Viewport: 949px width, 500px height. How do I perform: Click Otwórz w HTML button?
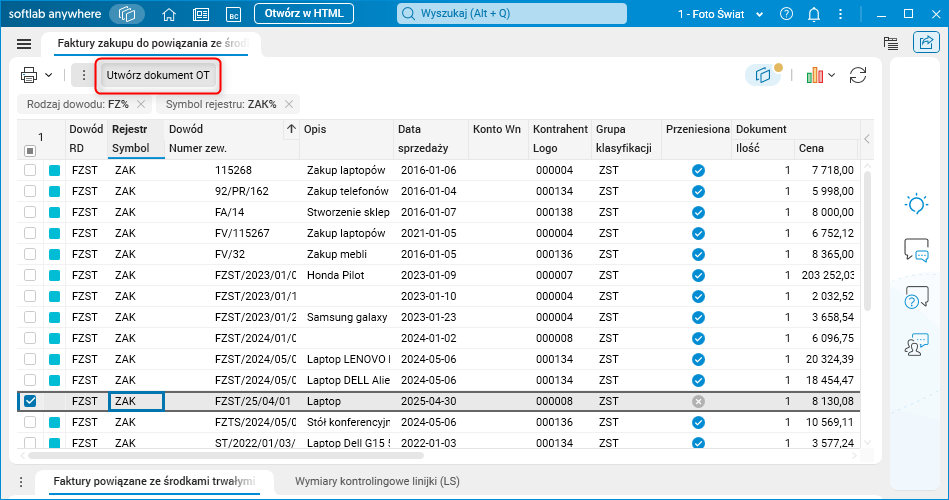click(304, 13)
